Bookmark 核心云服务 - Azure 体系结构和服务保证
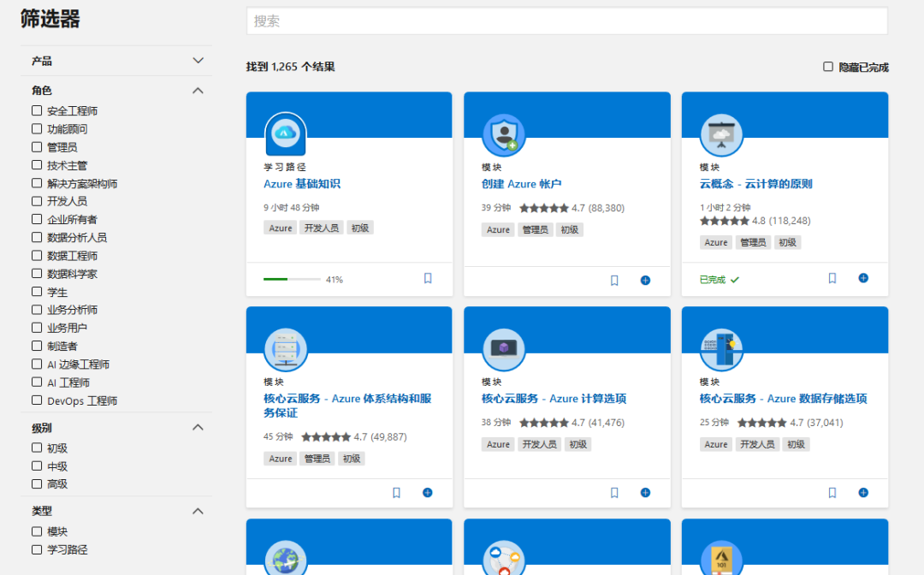Screen dimensions: 924x575 397,493
